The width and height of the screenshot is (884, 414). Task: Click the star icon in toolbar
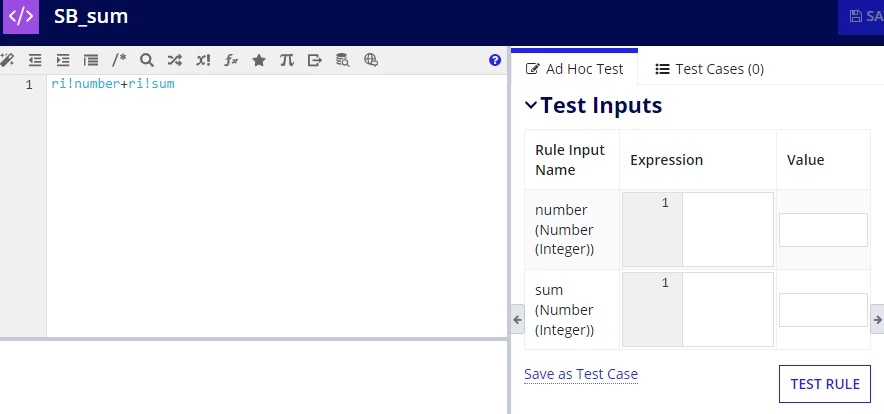(x=259, y=60)
